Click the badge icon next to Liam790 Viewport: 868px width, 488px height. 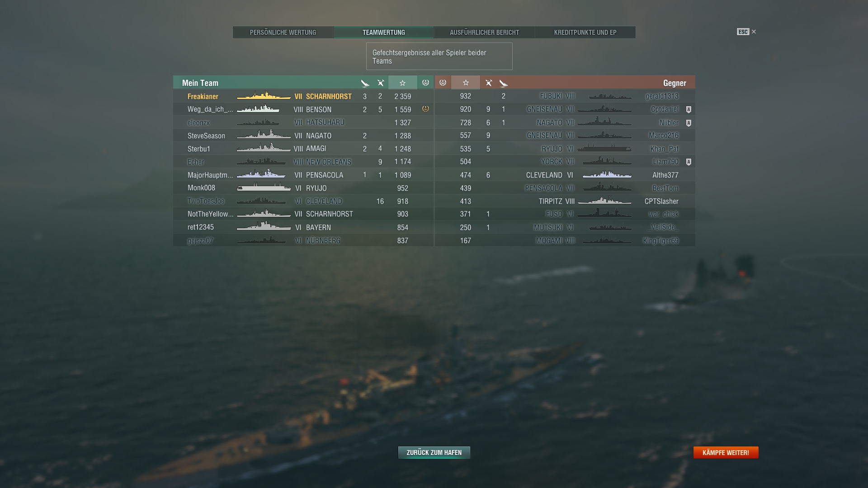pyautogui.click(x=689, y=162)
